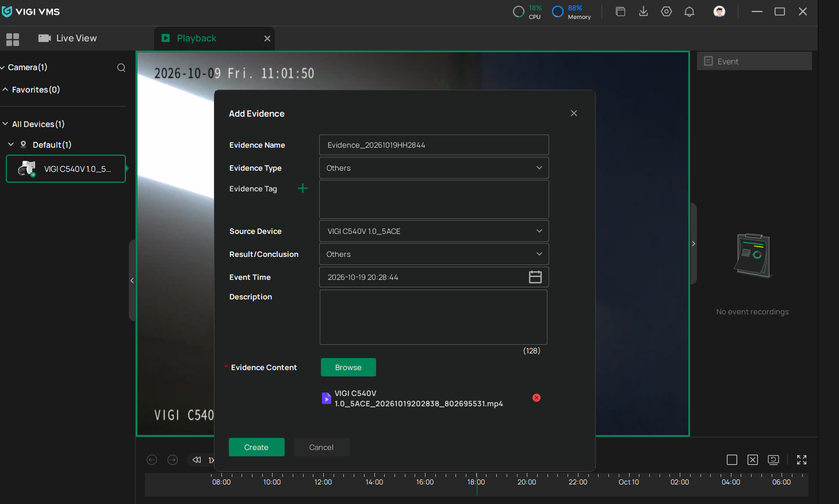Cancel the Add Evidence dialog
Screen dimensions: 839x504
click(x=321, y=447)
